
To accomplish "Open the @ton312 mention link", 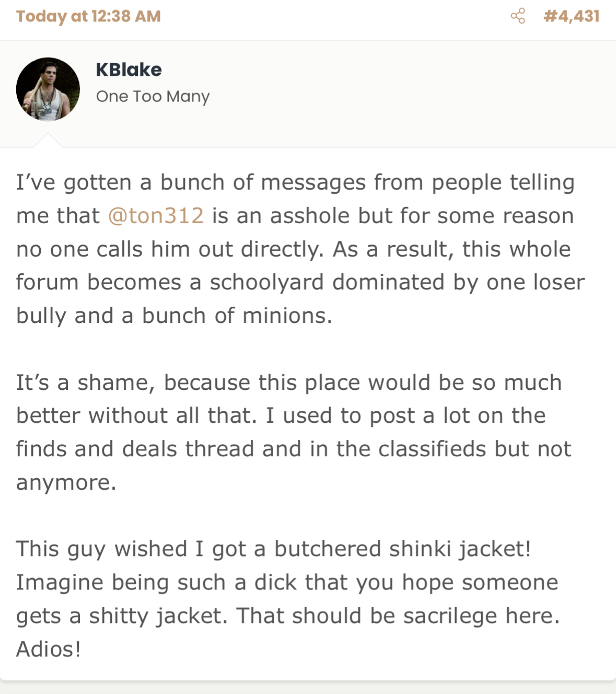I will click(156, 216).
